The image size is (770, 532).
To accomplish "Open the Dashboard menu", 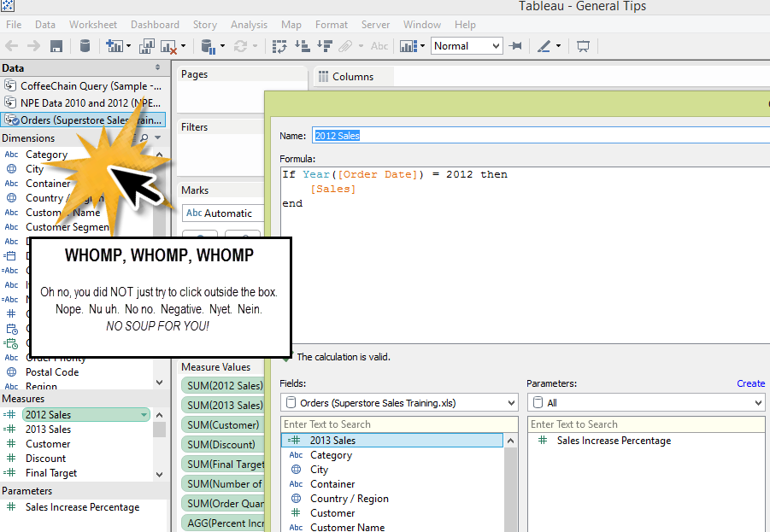I will (x=155, y=25).
